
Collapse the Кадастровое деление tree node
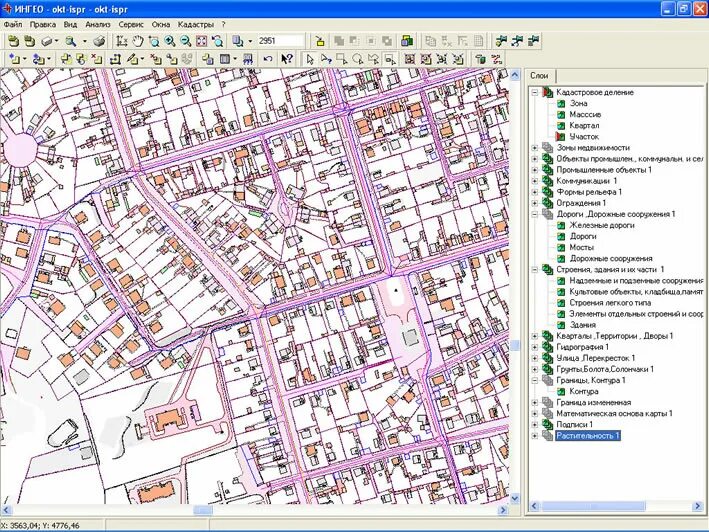point(535,92)
